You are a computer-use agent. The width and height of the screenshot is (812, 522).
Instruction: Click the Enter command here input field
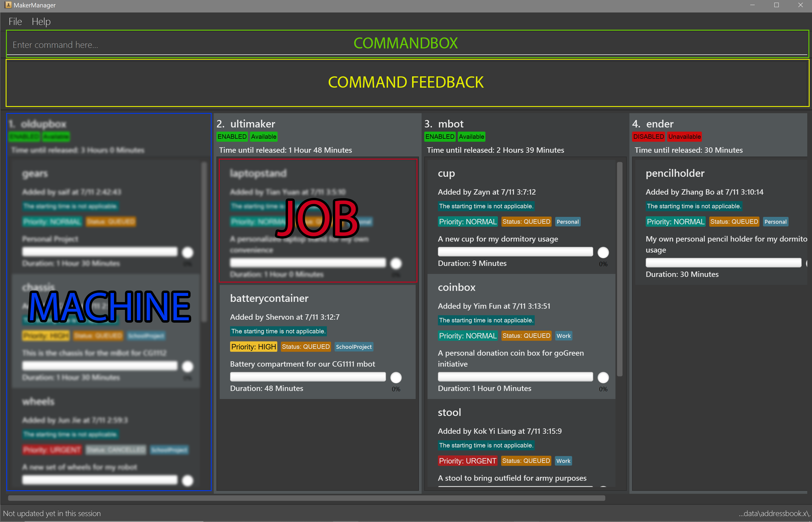coord(407,44)
